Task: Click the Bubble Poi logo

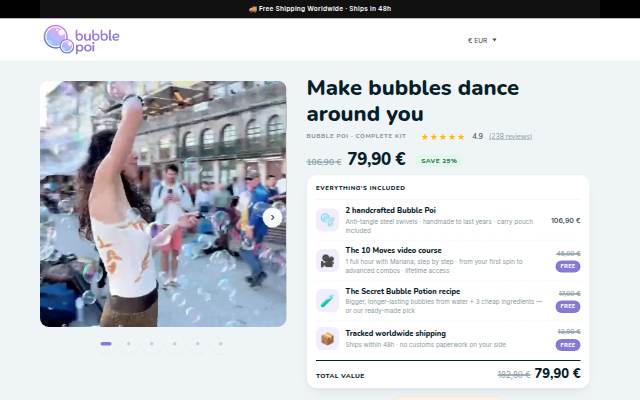Action: [x=81, y=40]
